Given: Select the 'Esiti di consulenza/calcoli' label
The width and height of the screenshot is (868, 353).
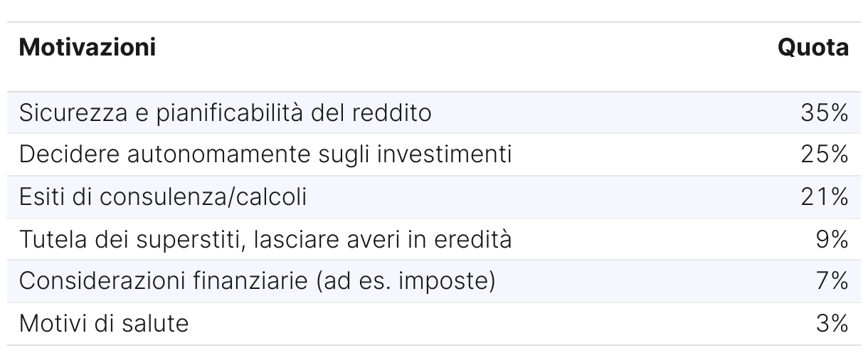Looking at the screenshot, I should click(x=163, y=197).
